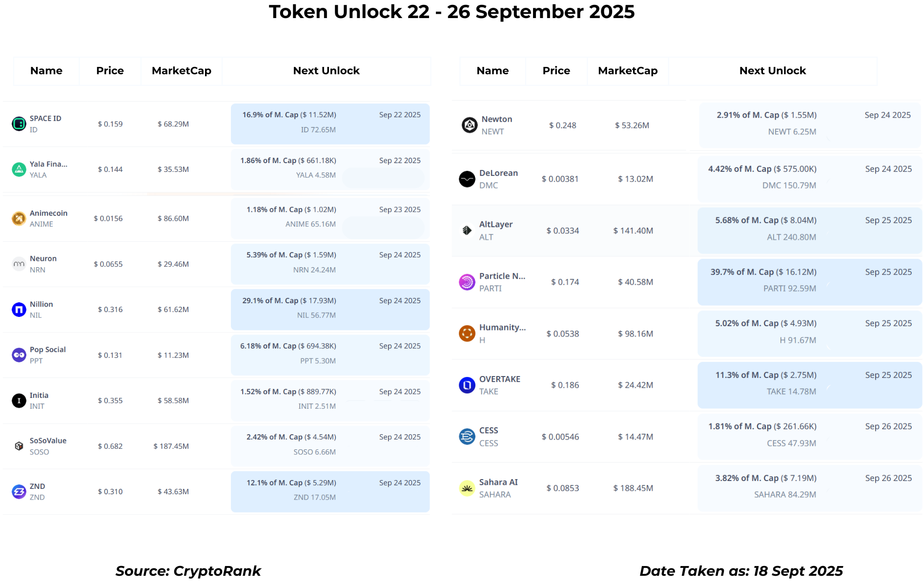Select the Nillion 29.1% unlock highlighted cell
The image size is (924, 587).
(330, 310)
